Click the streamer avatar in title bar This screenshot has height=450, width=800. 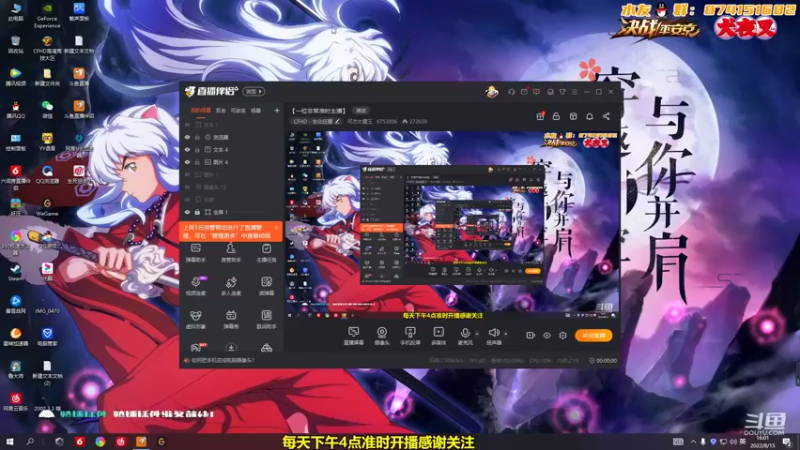[x=491, y=92]
